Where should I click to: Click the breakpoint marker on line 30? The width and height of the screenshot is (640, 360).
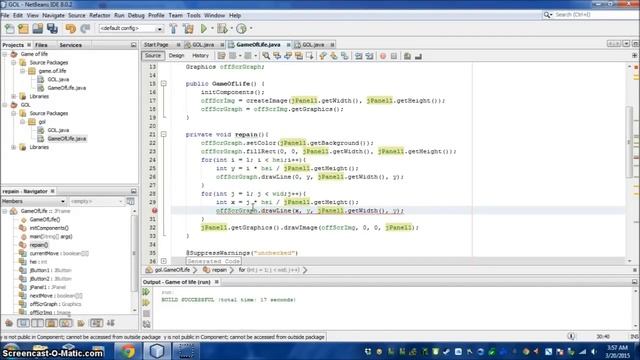tap(154, 211)
